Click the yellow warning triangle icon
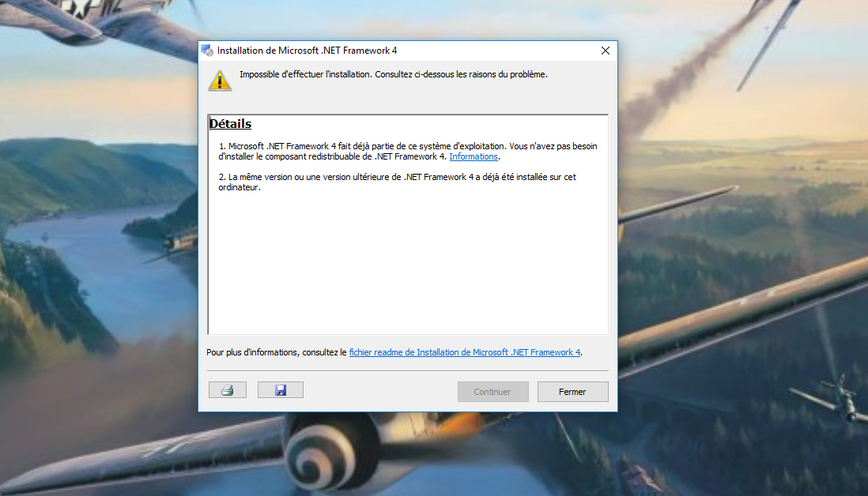Image resolution: width=868 pixels, height=496 pixels. (x=220, y=81)
